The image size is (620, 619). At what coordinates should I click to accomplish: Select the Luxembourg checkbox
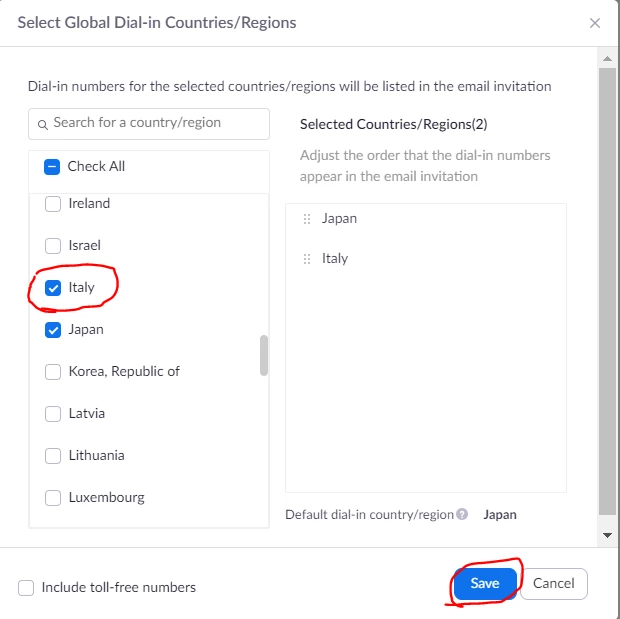tap(53, 498)
